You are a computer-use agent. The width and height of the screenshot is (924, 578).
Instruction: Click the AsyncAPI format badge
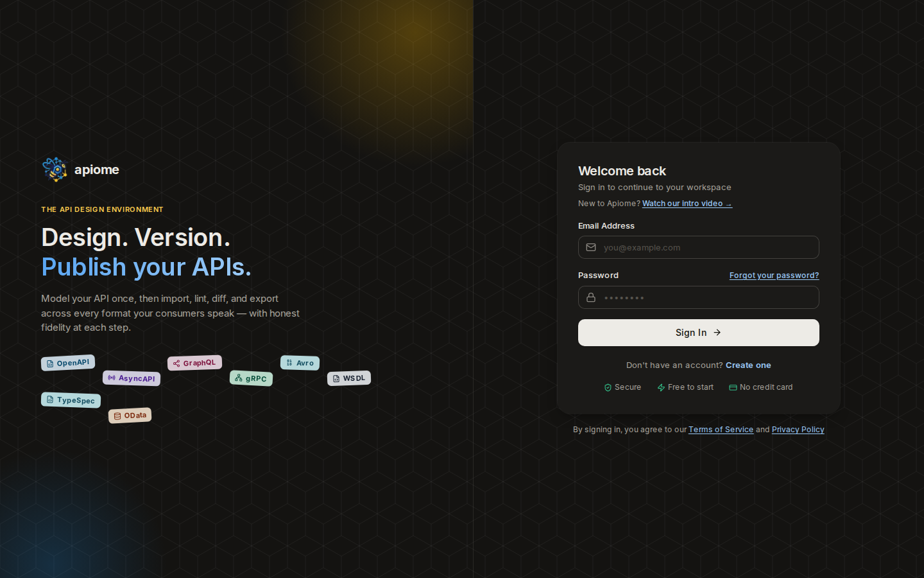point(132,378)
